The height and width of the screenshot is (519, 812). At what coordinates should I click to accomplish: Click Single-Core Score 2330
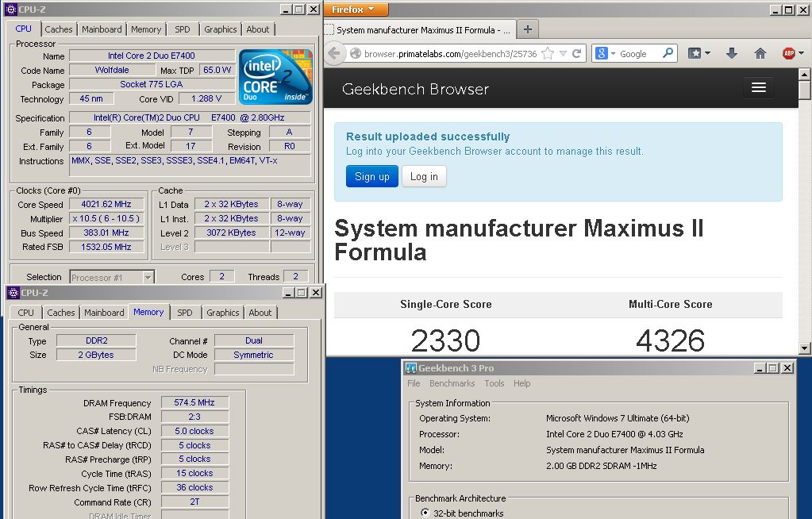click(445, 340)
